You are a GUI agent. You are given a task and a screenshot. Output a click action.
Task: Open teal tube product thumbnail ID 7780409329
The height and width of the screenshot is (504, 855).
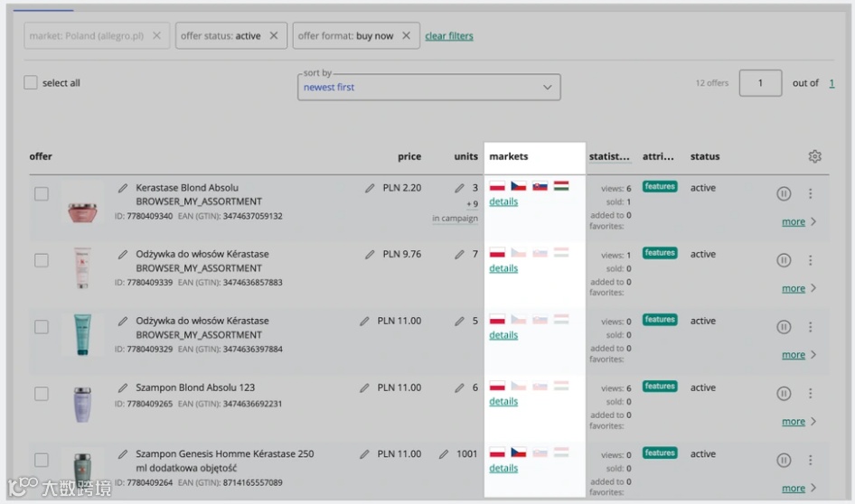[82, 334]
